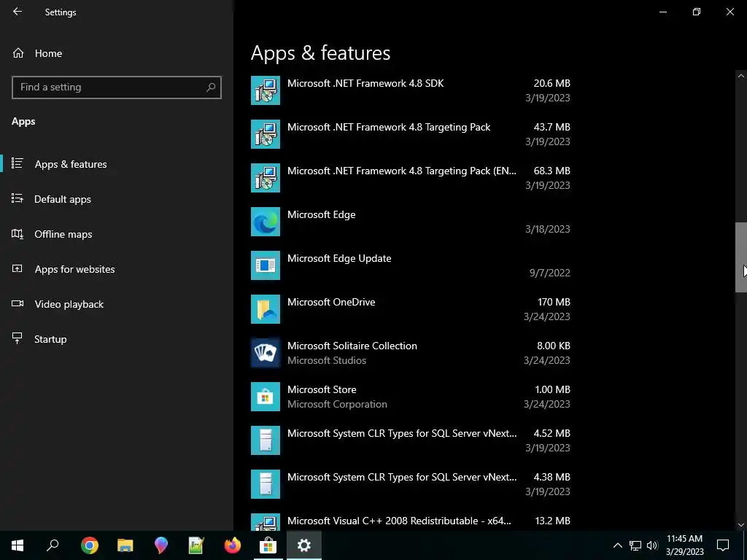747x560 pixels.
Task: Focus the Find a setting search box
Action: point(117,87)
